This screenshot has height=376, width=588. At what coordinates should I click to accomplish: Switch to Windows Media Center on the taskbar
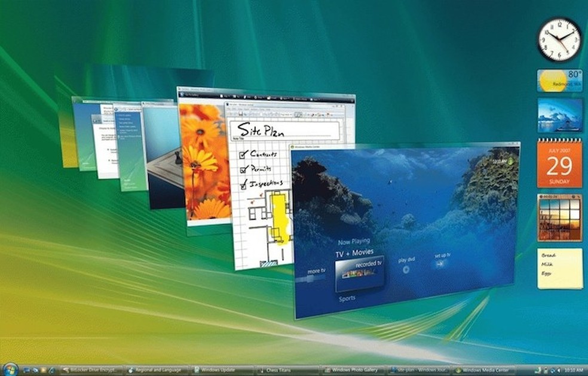coord(487,369)
